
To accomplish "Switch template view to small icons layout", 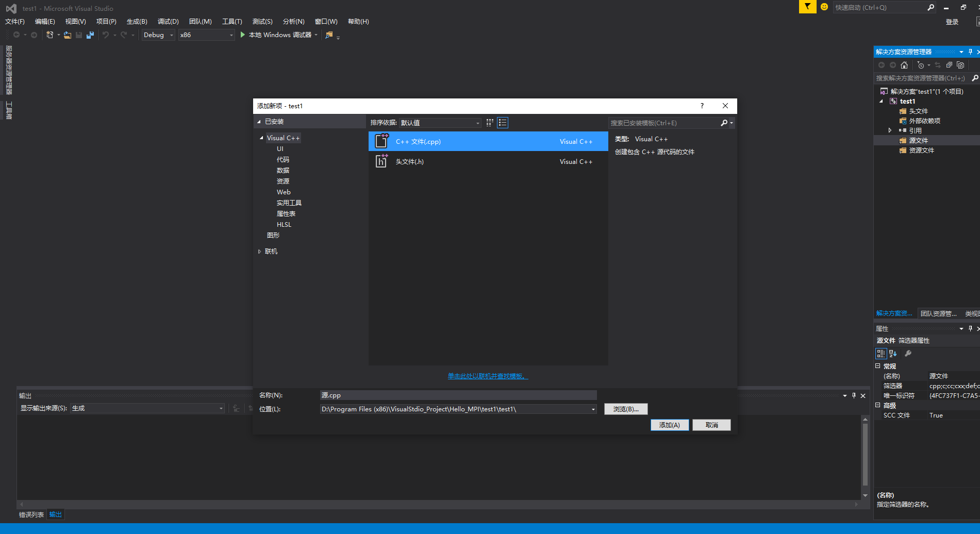I will [489, 123].
